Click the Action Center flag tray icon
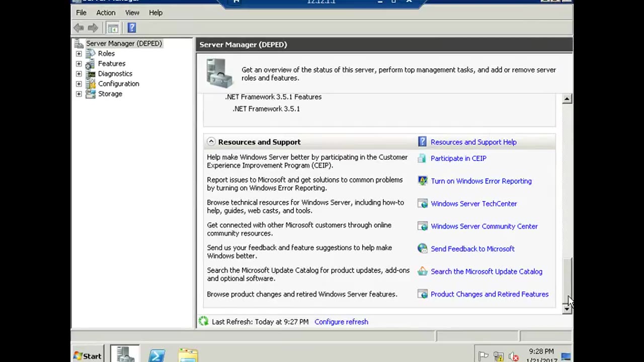Viewport: 644px width, 362px height. click(x=484, y=356)
